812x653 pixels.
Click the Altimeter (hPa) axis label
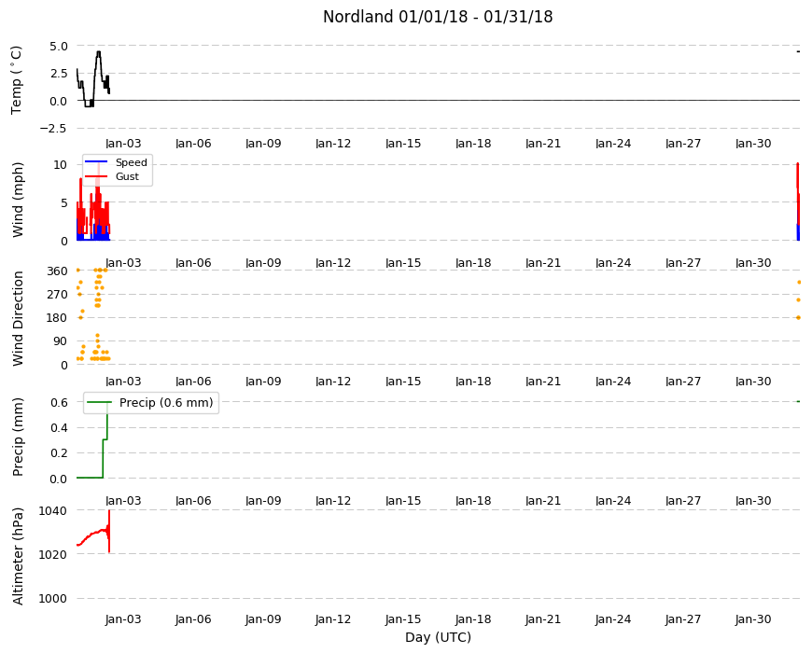(18, 556)
